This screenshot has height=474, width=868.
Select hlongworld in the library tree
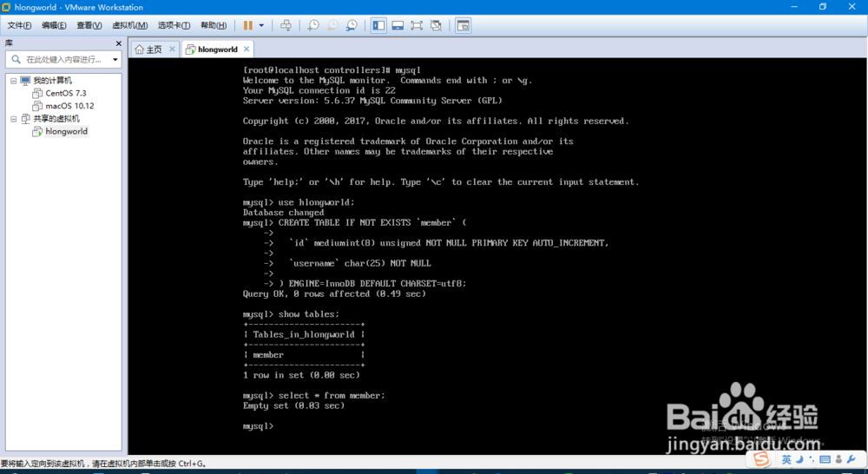(x=67, y=131)
